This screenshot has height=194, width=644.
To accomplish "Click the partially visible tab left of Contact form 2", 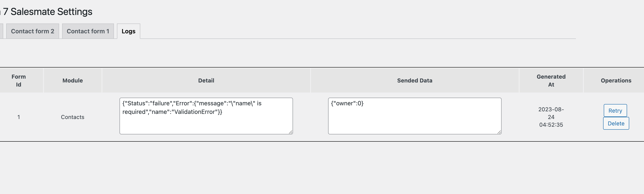I will click(1, 31).
